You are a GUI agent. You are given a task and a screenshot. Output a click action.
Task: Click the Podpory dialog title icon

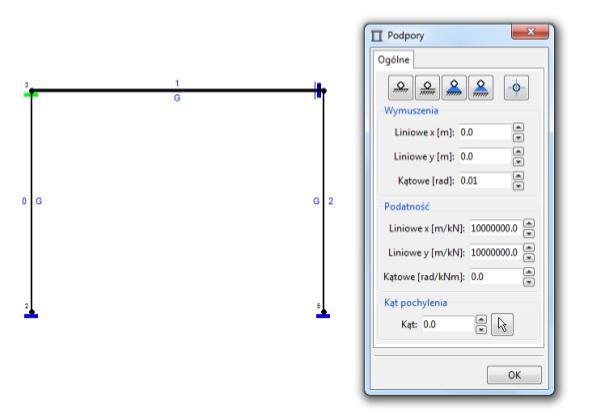click(x=377, y=36)
